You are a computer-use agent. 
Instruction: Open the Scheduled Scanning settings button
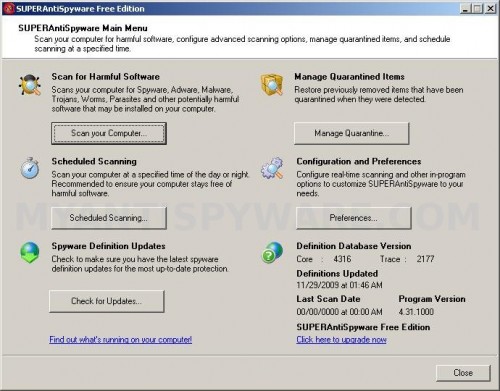click(109, 218)
